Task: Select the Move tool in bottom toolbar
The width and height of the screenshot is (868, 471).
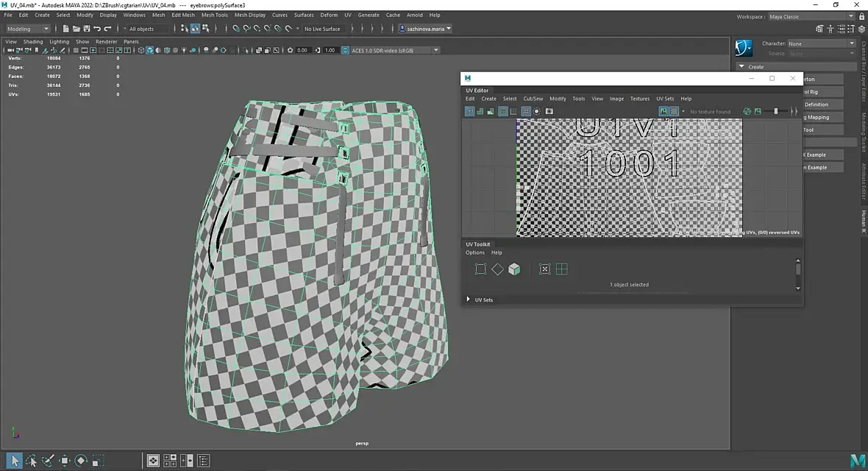Action: (65, 461)
